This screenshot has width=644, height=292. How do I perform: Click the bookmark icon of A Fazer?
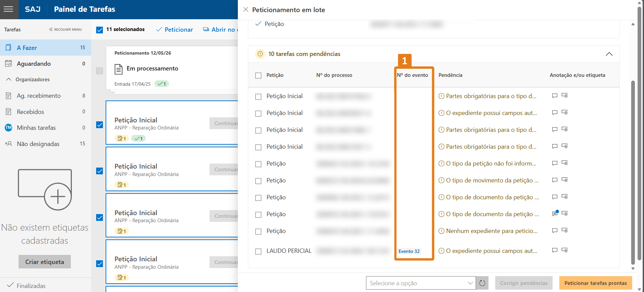(8, 48)
